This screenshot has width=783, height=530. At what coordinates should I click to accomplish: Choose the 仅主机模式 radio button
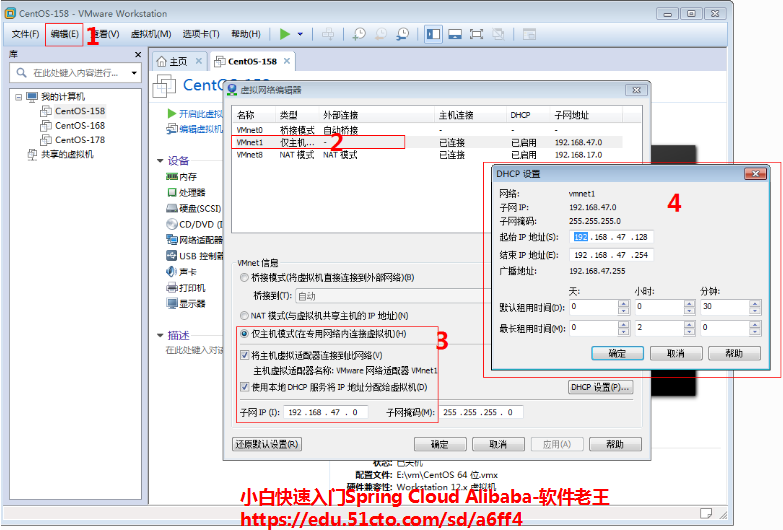pyautogui.click(x=244, y=334)
